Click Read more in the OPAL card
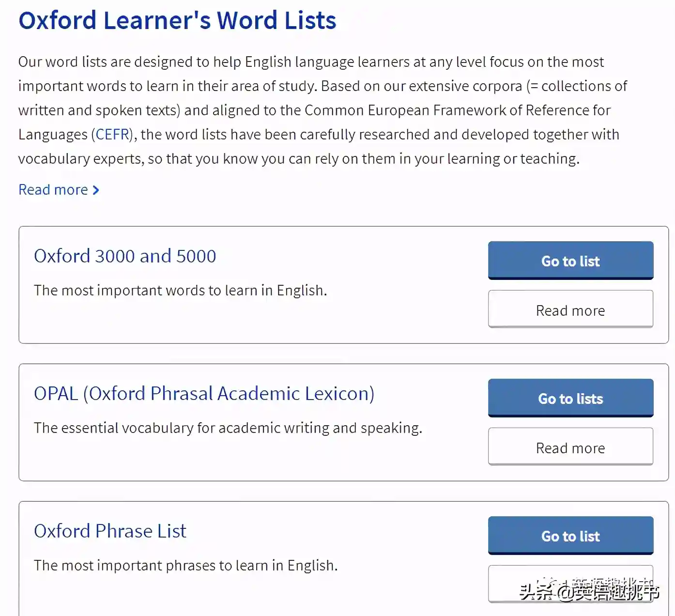 coord(570,447)
